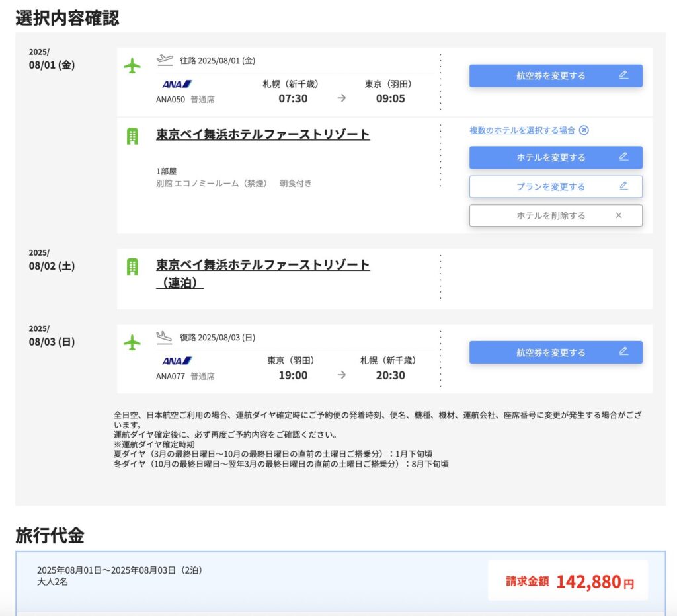Click the green hotel icon for 連泊 entry
677x616 pixels.
[x=132, y=266]
